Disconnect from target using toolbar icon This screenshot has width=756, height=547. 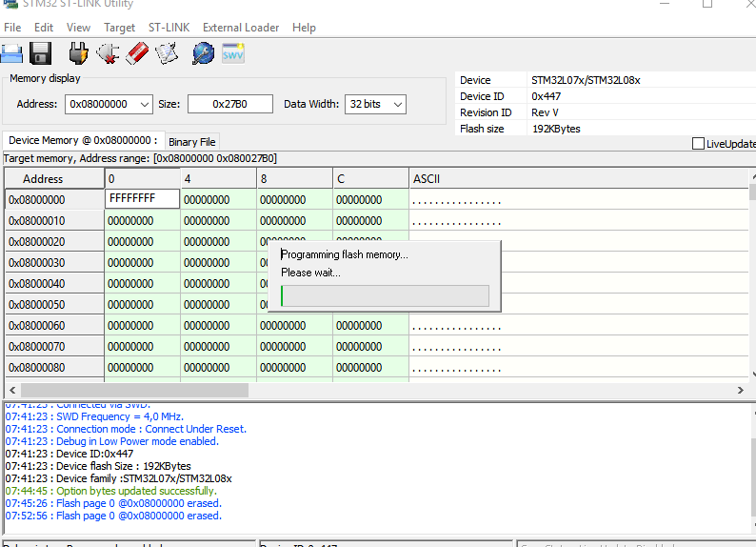[x=108, y=53]
